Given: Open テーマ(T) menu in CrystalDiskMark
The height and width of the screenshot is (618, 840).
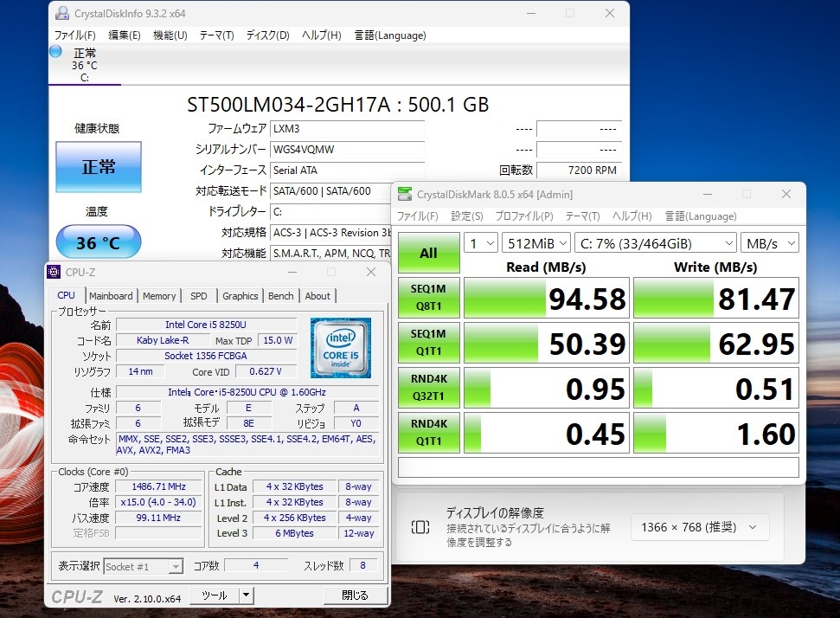Looking at the screenshot, I should (x=583, y=216).
